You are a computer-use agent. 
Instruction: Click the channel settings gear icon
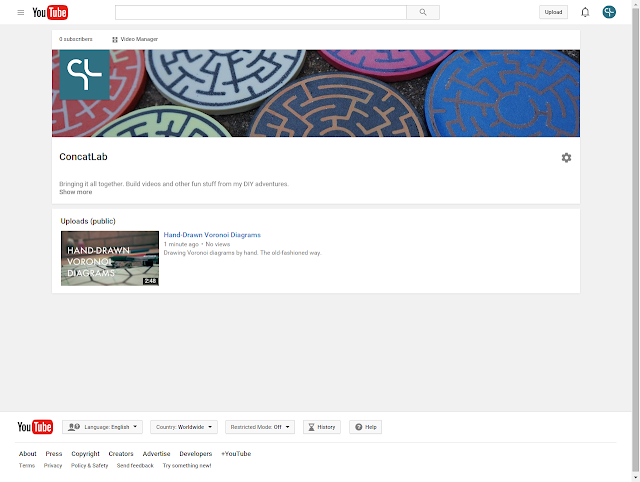tap(566, 158)
